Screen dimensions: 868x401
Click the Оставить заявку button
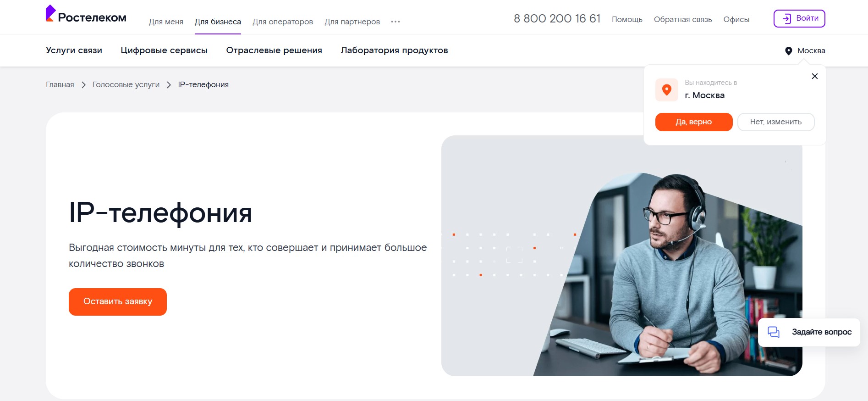point(118,302)
